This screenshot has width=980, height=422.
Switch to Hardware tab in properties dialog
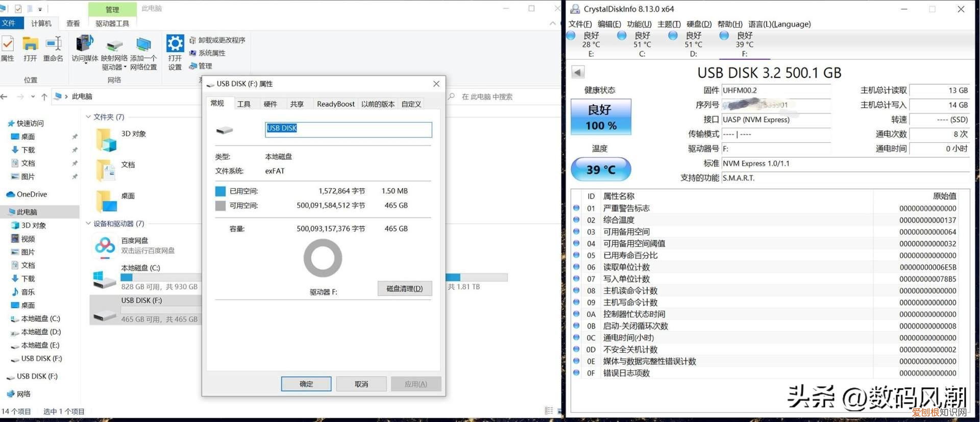[x=271, y=104]
